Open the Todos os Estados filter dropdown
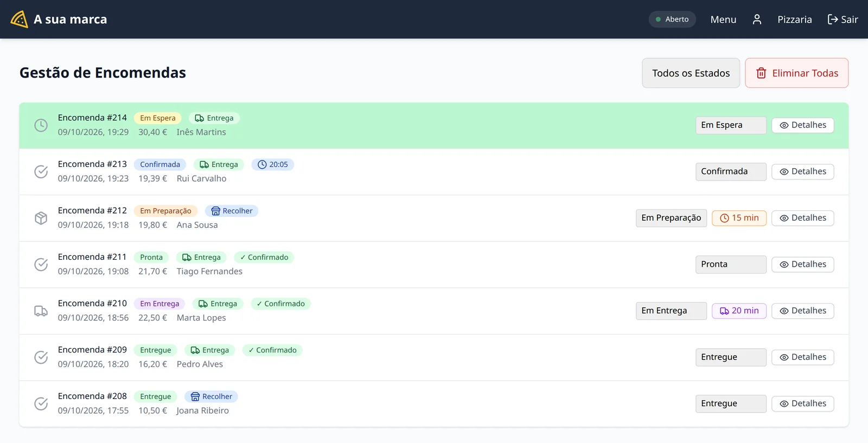This screenshot has width=868, height=443. coord(691,73)
